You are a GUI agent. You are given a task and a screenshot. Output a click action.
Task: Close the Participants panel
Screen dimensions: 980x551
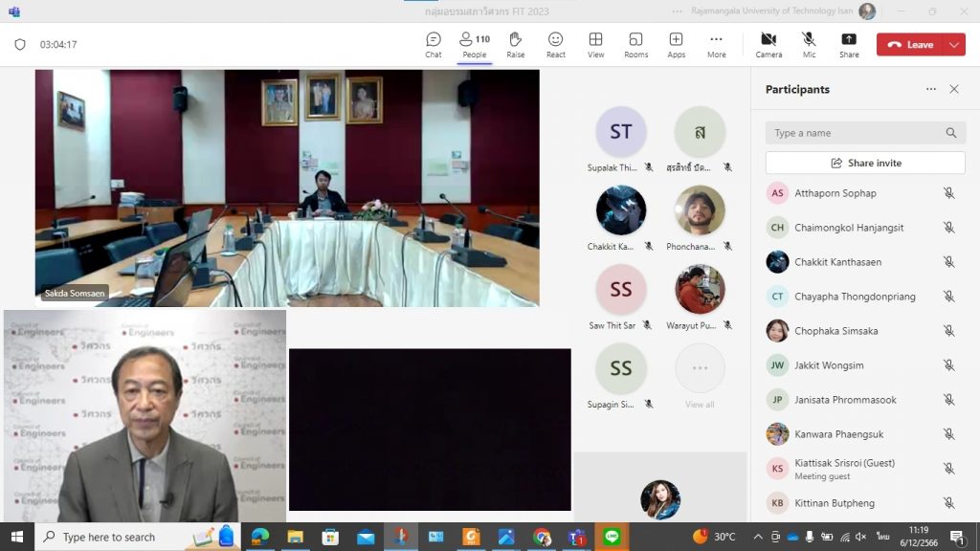point(953,89)
